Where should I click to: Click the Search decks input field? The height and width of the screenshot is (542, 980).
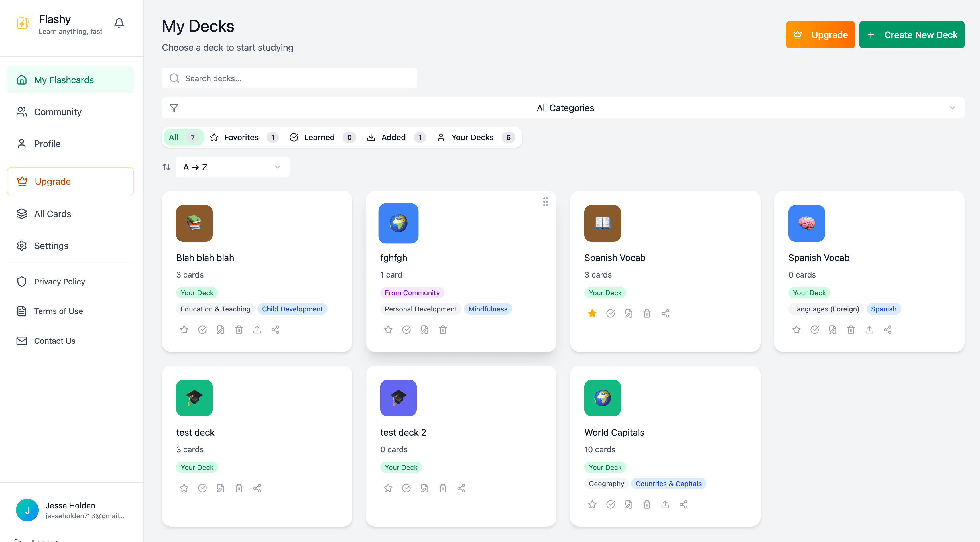(x=289, y=78)
